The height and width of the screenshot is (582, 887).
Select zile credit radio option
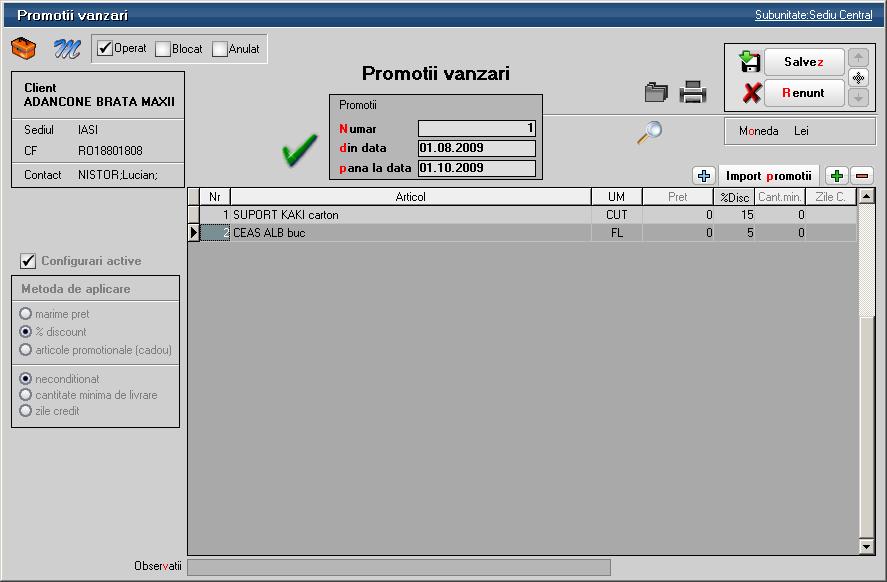point(25,411)
